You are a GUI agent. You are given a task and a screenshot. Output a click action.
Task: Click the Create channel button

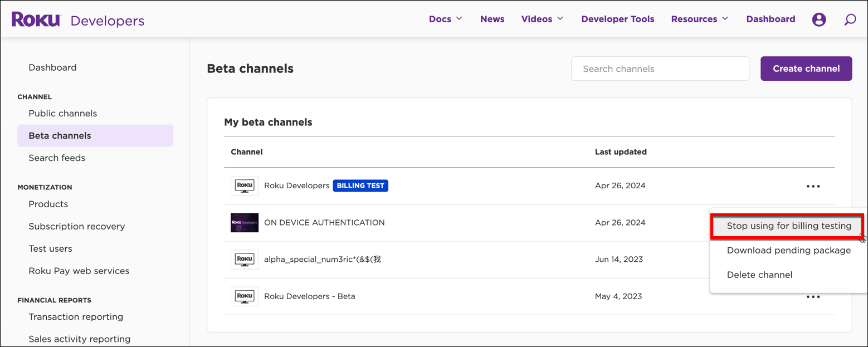806,68
